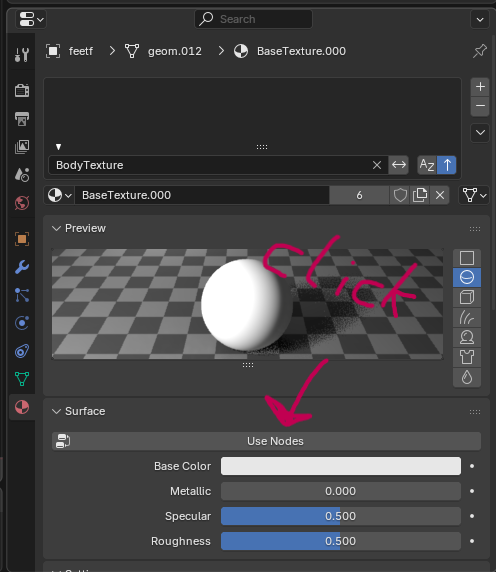Screen dimensions: 496x572
Task: Select sphere preview type
Action: click(467, 278)
